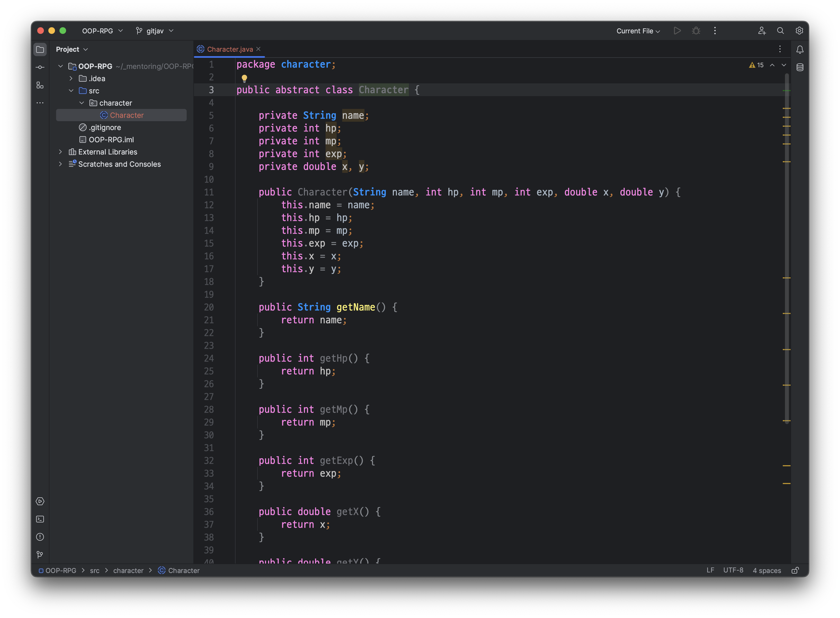Open the Terminal tool window
The image size is (840, 618).
click(40, 519)
